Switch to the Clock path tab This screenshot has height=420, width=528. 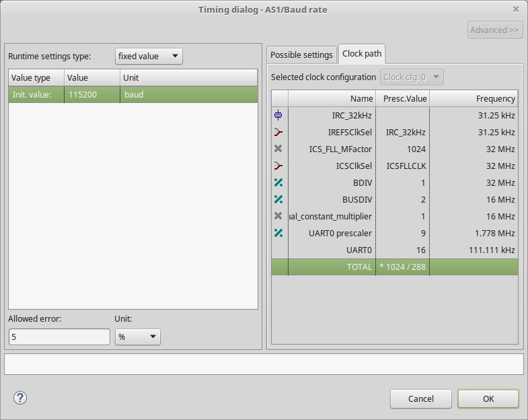click(x=362, y=54)
